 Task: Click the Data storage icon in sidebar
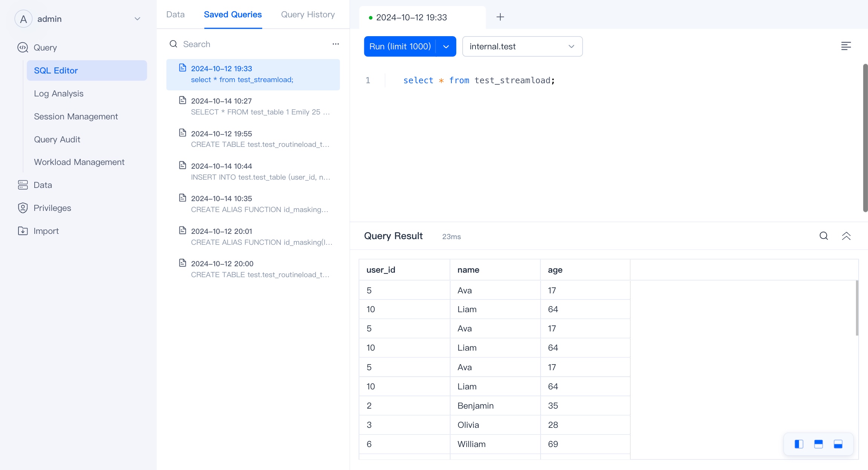pyautogui.click(x=23, y=185)
